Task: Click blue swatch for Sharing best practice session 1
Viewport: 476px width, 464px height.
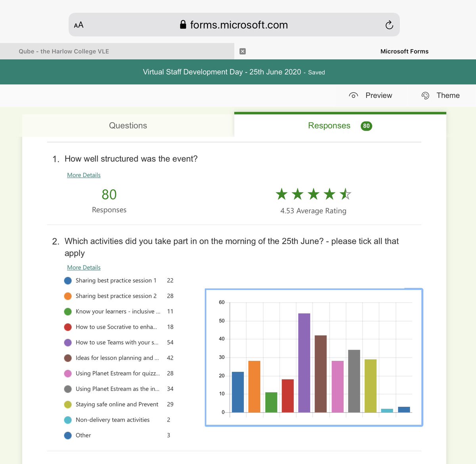Action: point(68,281)
